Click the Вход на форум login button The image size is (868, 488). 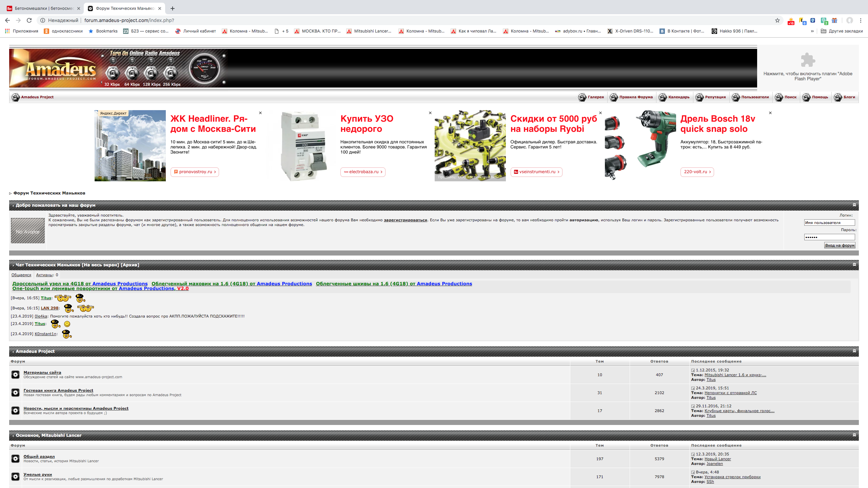[840, 245]
